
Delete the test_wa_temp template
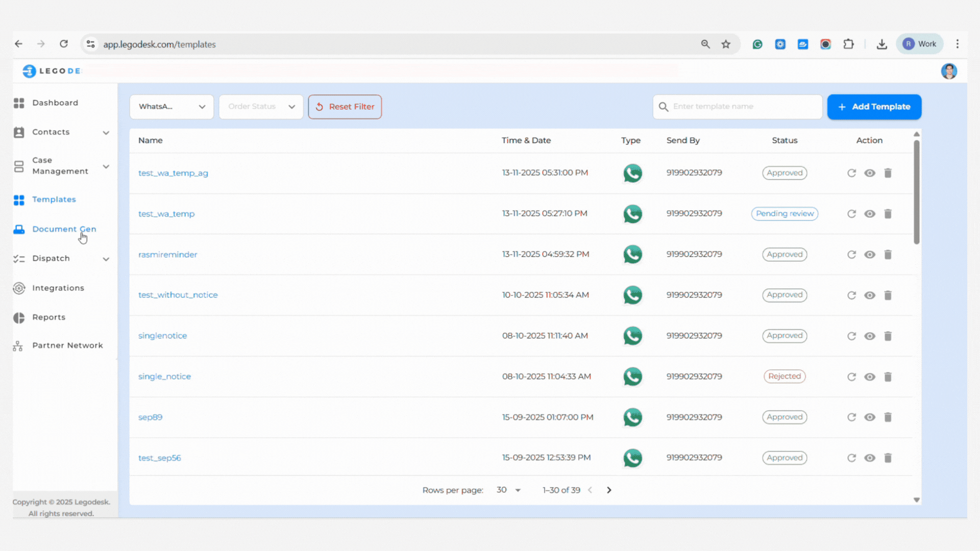(x=888, y=214)
